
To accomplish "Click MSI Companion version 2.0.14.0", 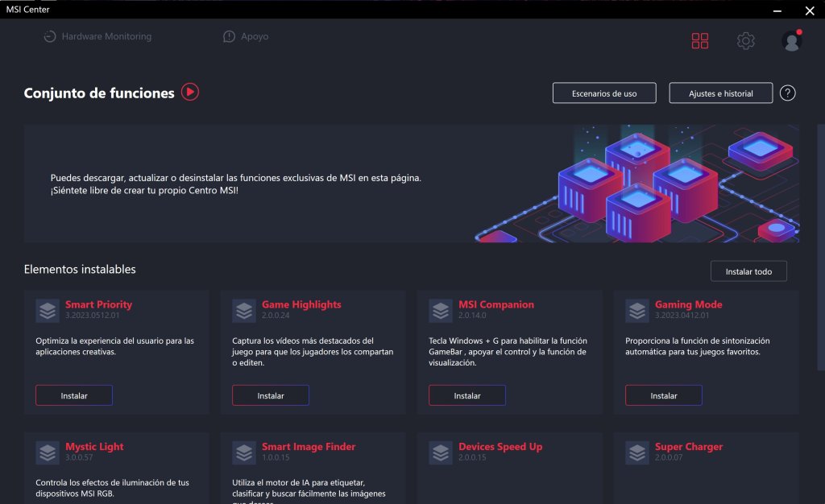I will point(472,316).
